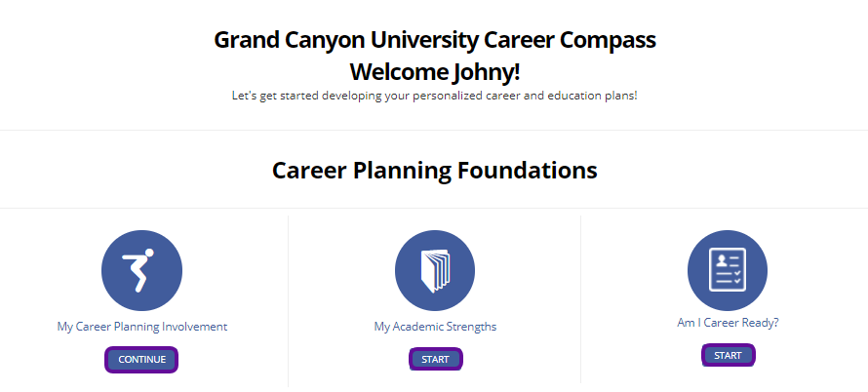Click the Grand Canyon University Career Compass title
868x392 pixels.
(x=435, y=40)
